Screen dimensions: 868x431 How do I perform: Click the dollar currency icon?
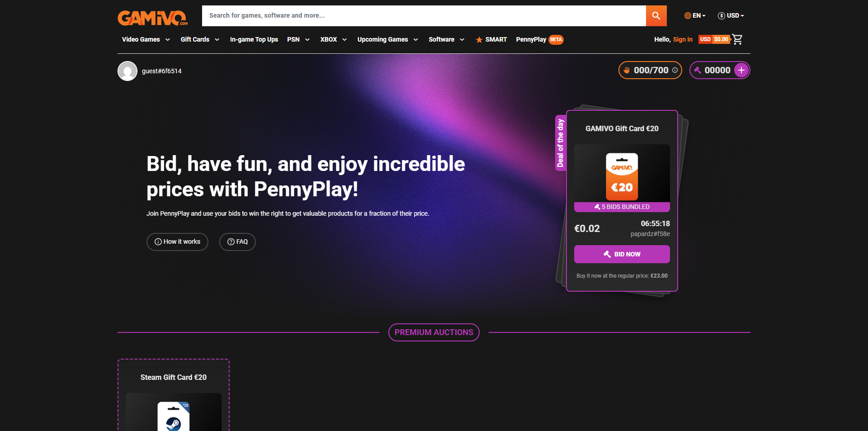(722, 16)
